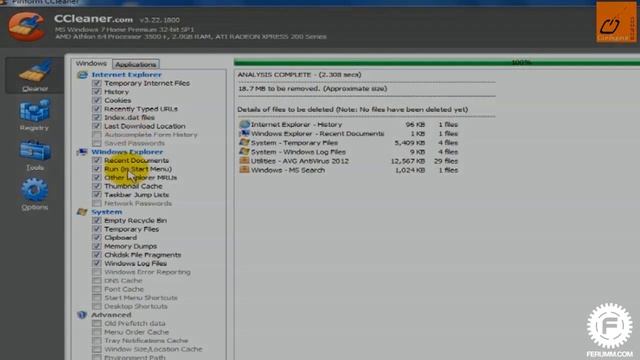640x360 pixels.
Task: Click the '18.7 MB to be removed' text
Action: pos(313,89)
